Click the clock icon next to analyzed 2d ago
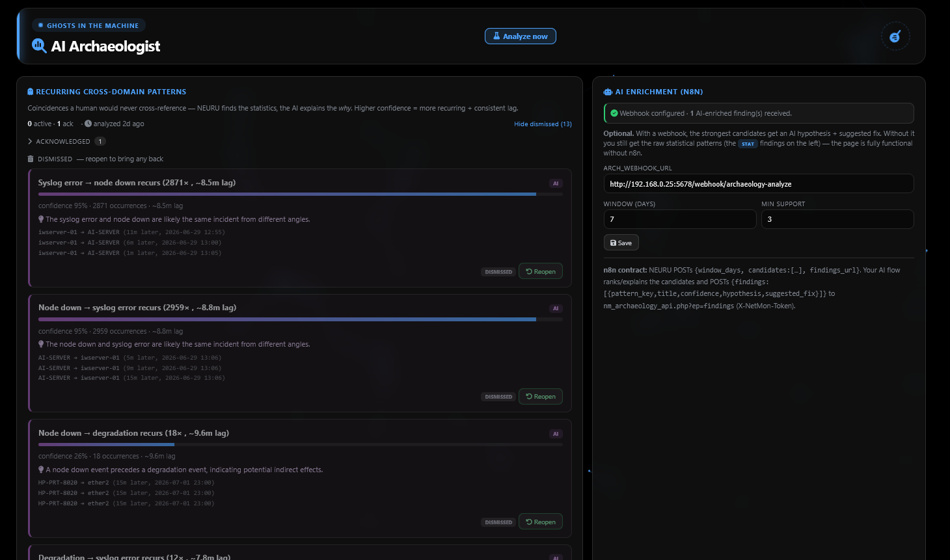950x560 pixels. pyautogui.click(x=88, y=124)
